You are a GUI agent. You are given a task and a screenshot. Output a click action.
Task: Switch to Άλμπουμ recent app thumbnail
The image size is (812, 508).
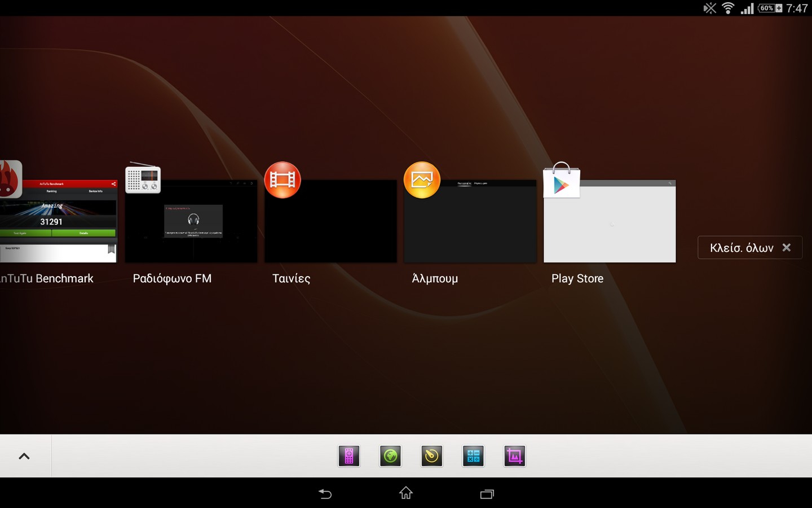tap(470, 221)
